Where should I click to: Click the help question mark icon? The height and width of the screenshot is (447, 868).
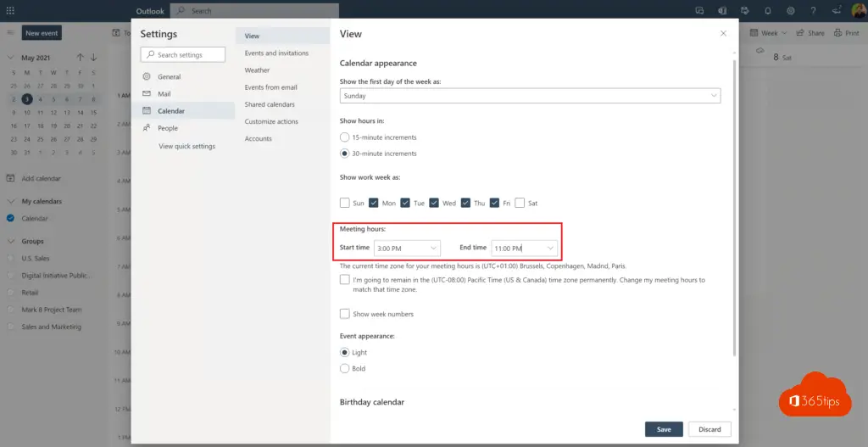click(x=813, y=10)
